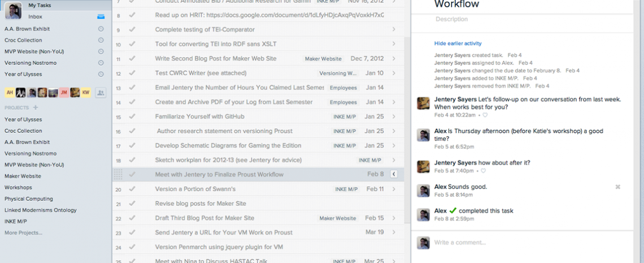Screen dimensions: 644x263
Task: Uncheck 'Familiarize Yourself with GitHub' task
Action: tap(132, 117)
